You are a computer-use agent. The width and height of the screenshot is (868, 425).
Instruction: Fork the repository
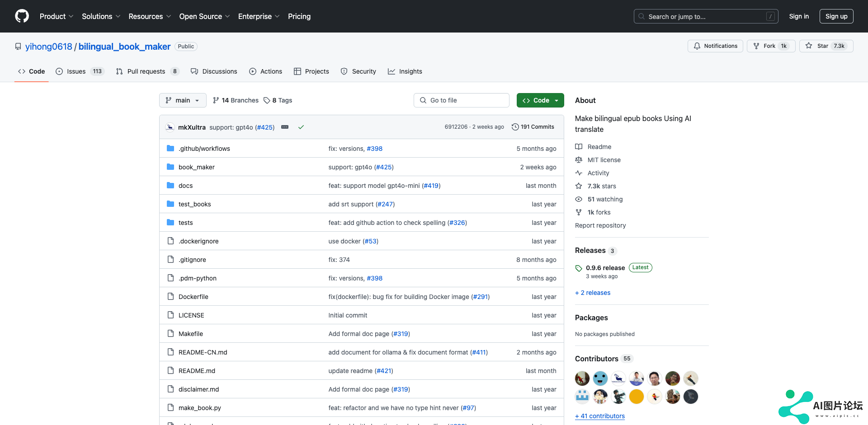(771, 46)
